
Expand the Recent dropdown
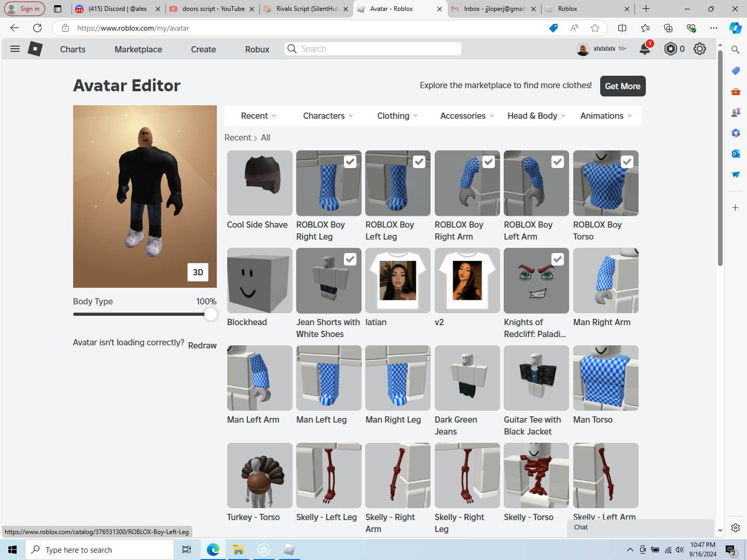click(258, 116)
